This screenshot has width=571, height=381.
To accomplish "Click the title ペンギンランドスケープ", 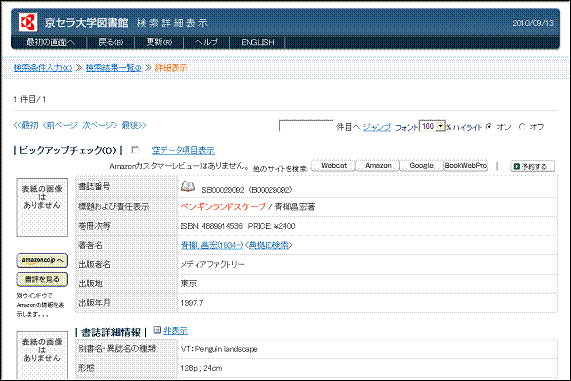I will [x=223, y=207].
